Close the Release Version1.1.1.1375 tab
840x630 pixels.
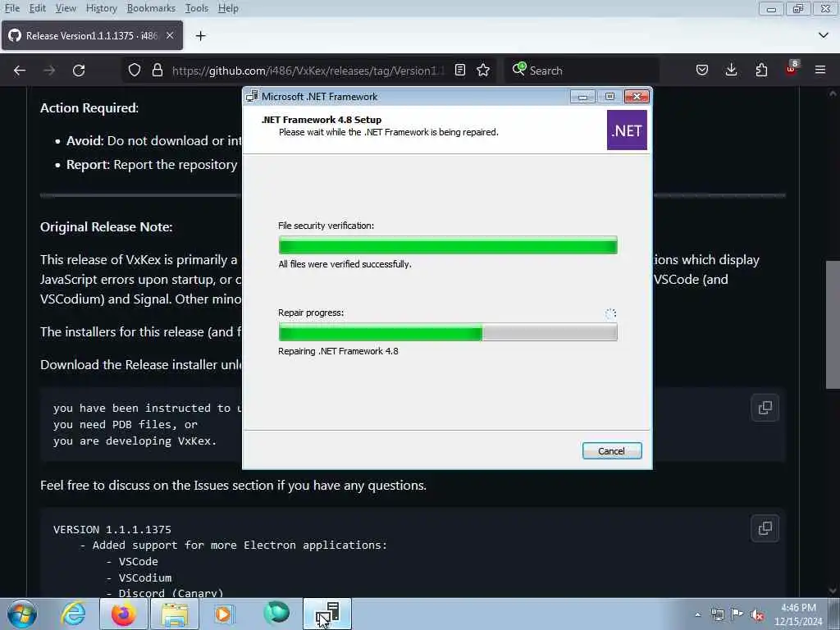(170, 35)
